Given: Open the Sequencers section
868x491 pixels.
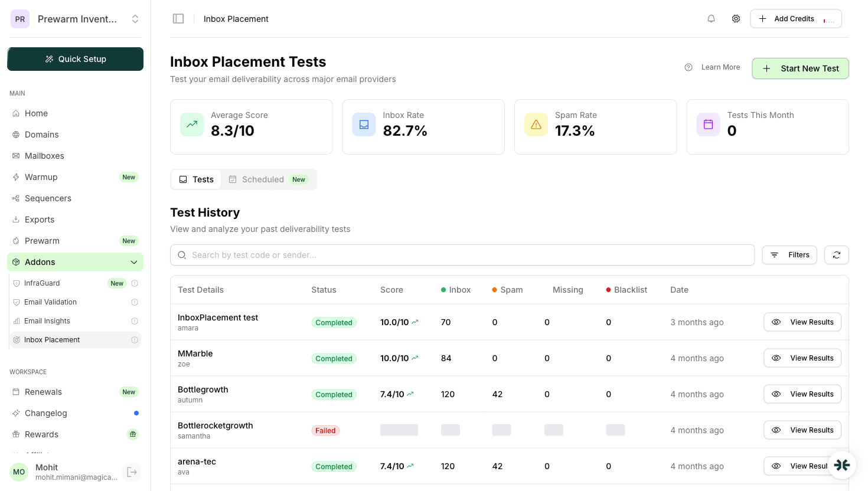Looking at the screenshot, I should pos(48,198).
